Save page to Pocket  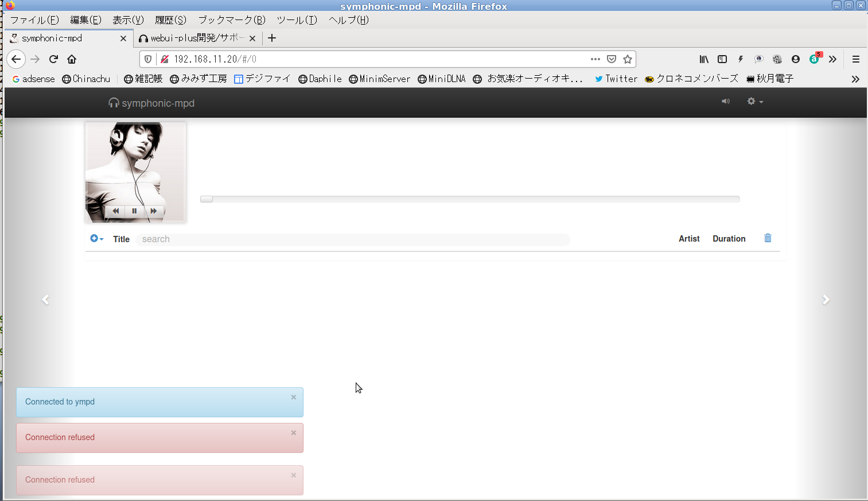coord(612,59)
